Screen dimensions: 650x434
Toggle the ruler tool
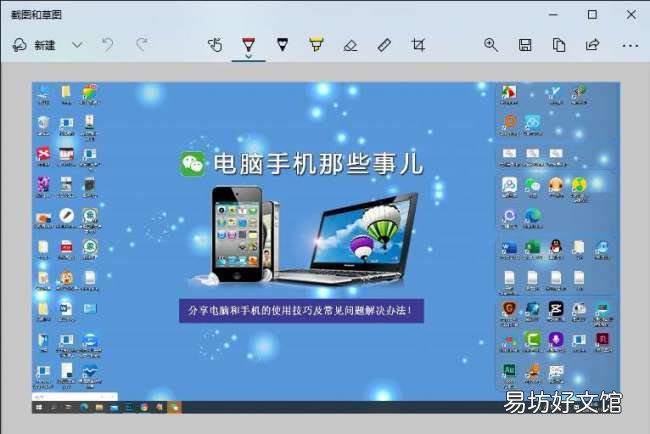click(x=384, y=45)
